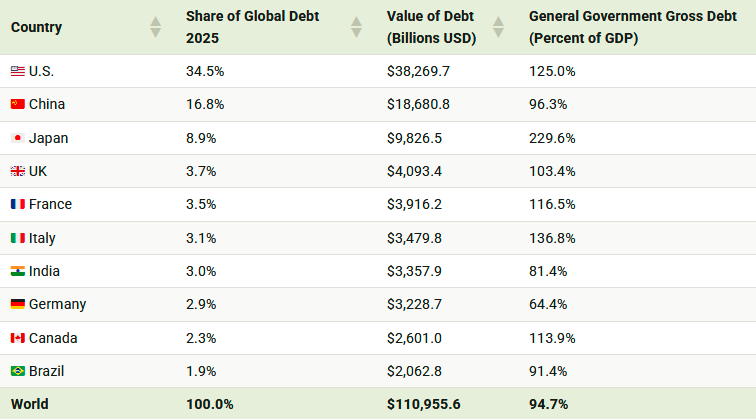
Task: Click U.S. debt value $38,269.7
Action: (421, 71)
